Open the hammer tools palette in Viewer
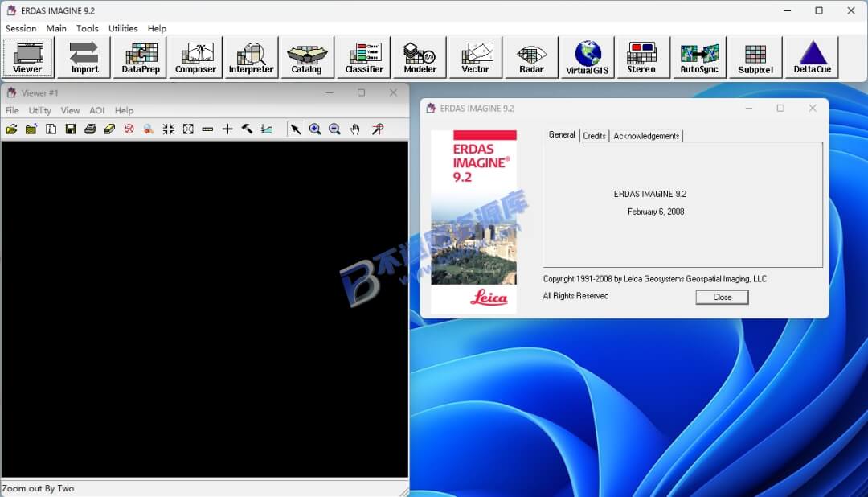The height and width of the screenshot is (497, 868). pyautogui.click(x=247, y=129)
